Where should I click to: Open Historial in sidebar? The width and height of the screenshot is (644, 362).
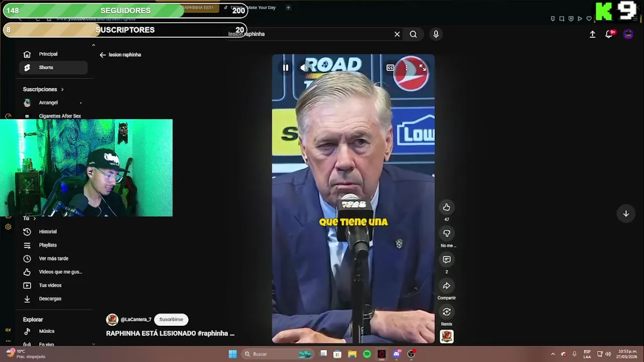pos(53,232)
